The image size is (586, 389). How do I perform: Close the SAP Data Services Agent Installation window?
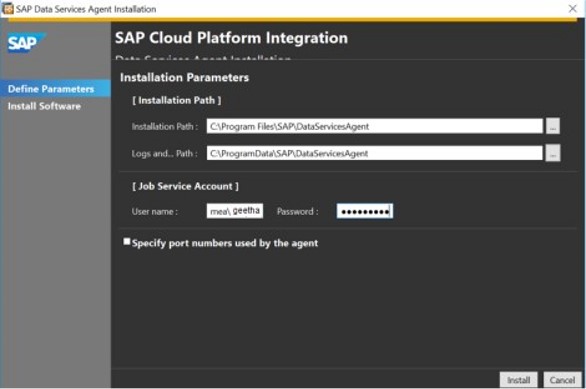tap(572, 9)
